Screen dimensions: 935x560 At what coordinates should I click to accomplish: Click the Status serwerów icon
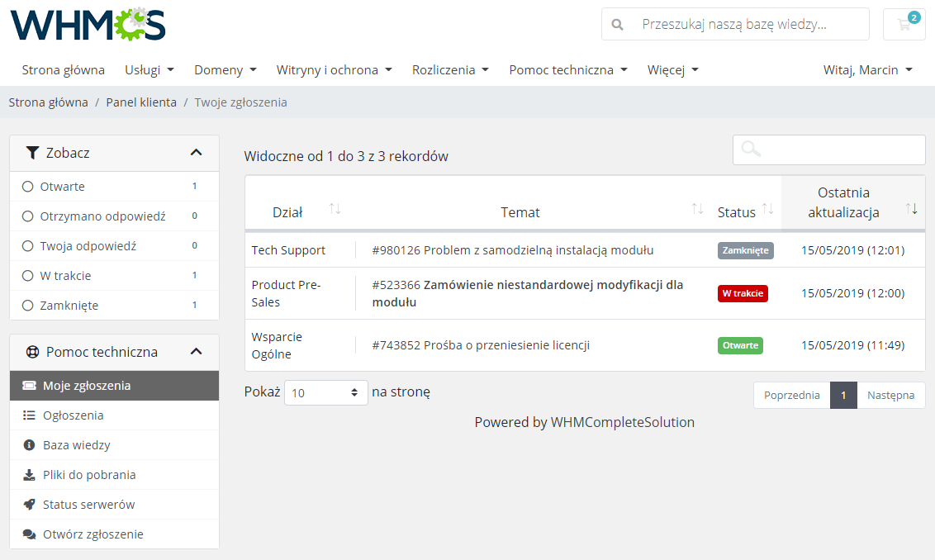click(x=31, y=504)
